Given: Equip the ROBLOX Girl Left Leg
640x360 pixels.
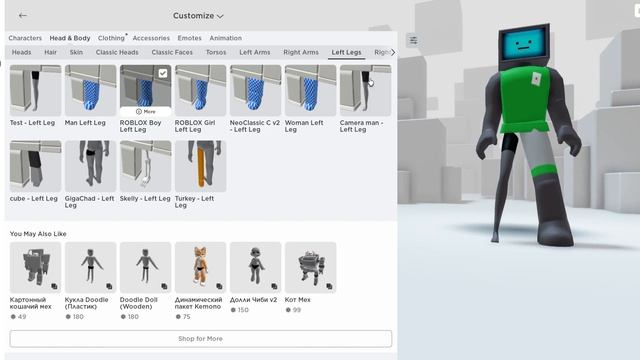Looking at the screenshot, I should [200, 90].
